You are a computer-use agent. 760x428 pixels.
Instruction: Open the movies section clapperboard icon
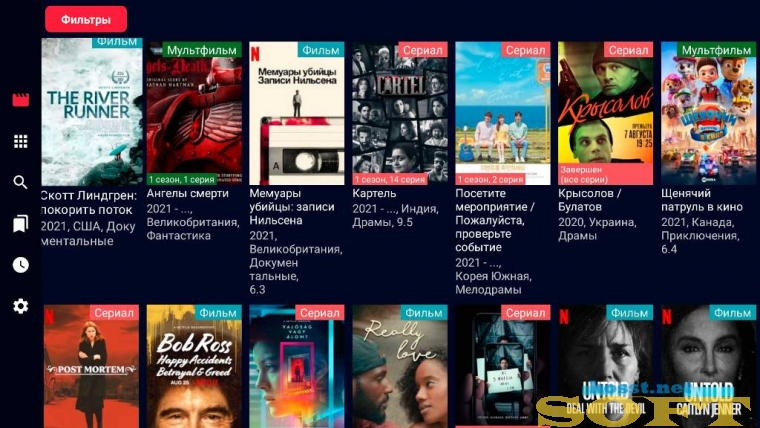pos(20,99)
